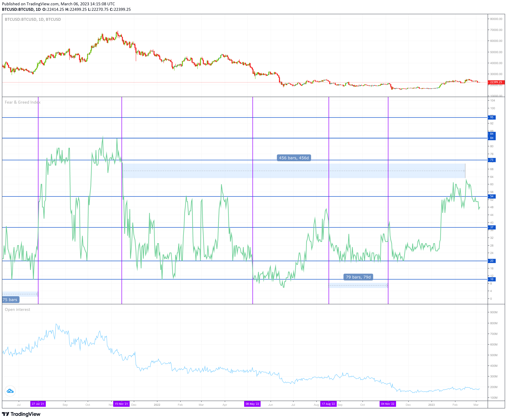Viewport: 507px width, 420px height.
Task: Click the 50000.00 price axis label
Action: click(x=496, y=52)
